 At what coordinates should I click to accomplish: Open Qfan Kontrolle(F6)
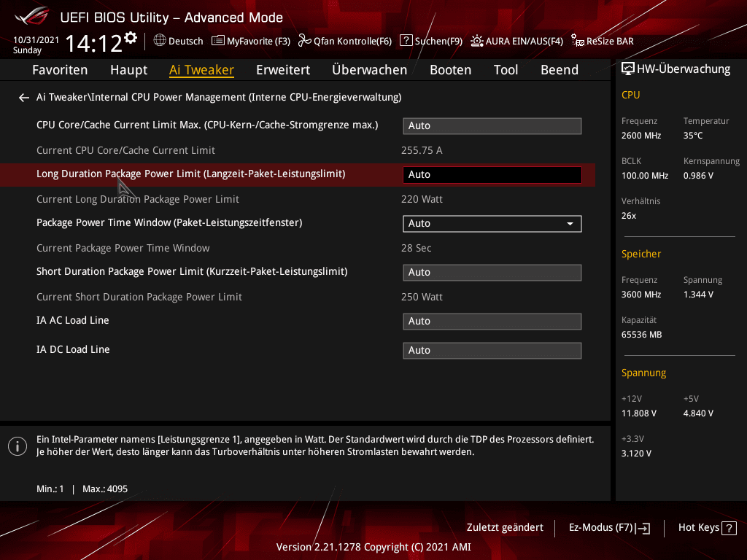click(x=345, y=41)
